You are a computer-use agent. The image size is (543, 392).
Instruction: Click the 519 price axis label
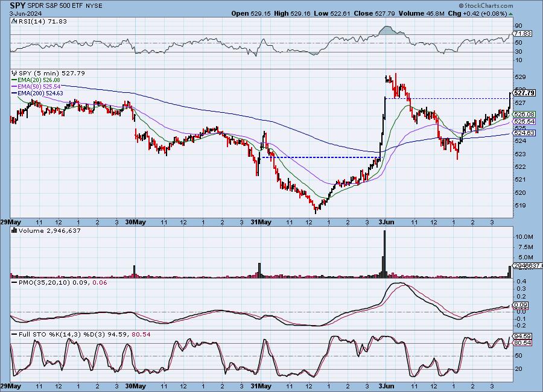[x=521, y=206]
